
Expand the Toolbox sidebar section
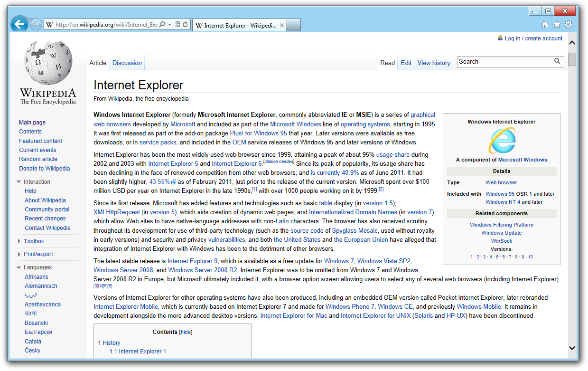tap(19, 241)
